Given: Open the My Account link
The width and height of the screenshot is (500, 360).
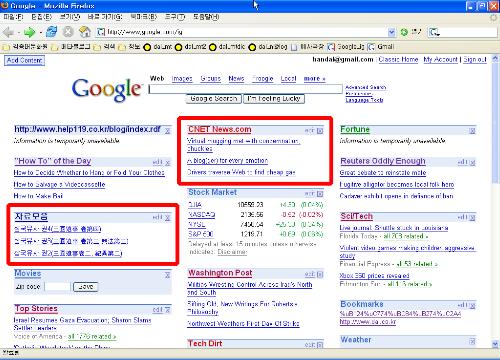Looking at the screenshot, I should tap(441, 60).
